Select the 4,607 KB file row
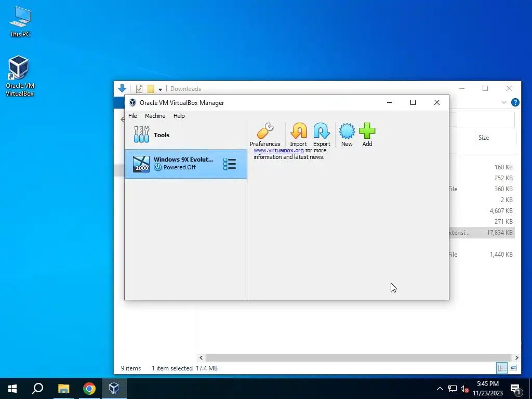 pos(482,211)
